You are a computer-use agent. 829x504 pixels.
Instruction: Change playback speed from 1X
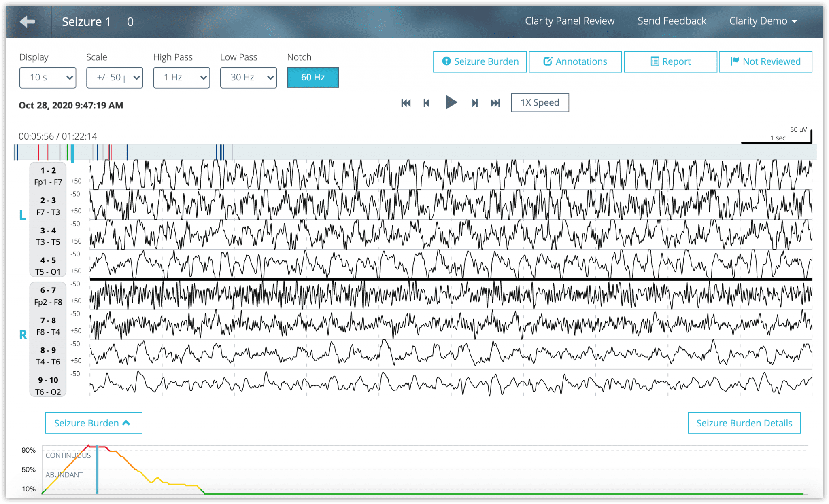pyautogui.click(x=540, y=103)
